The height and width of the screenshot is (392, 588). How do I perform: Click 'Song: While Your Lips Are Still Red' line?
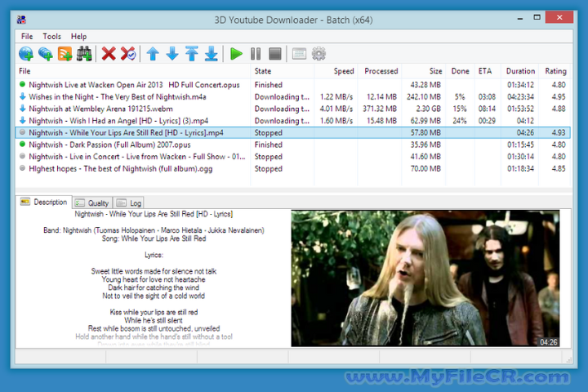pyautogui.click(x=154, y=238)
